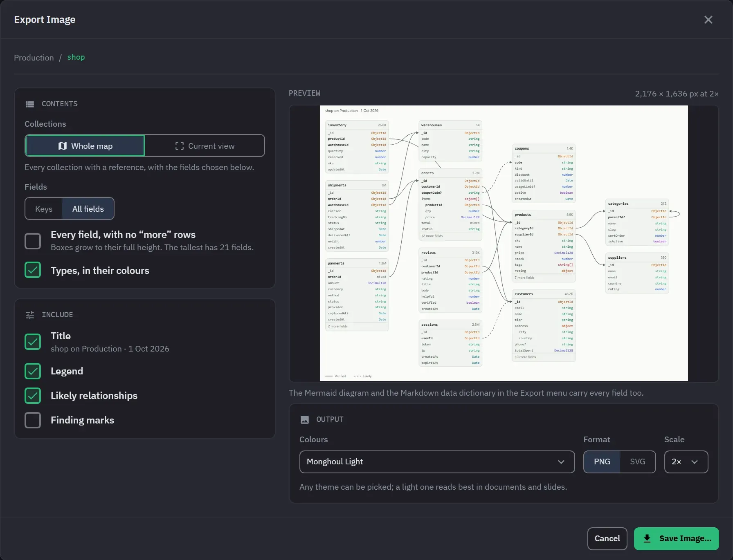Select SVG format
733x560 pixels.
point(637,462)
